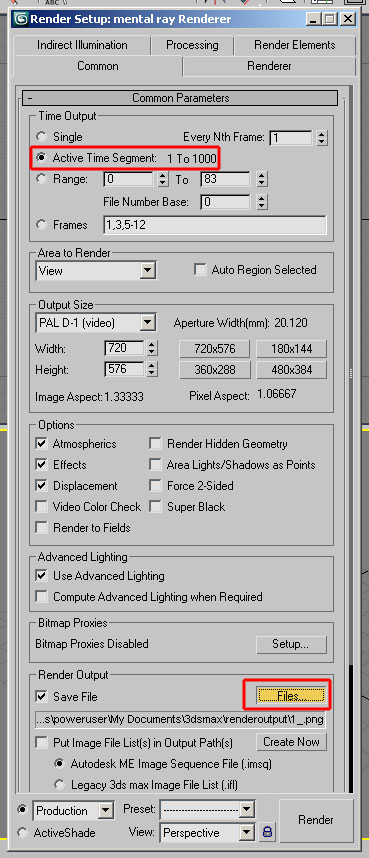Select Active Time Segment radio button
The height and width of the screenshot is (858, 369).
tap(41, 159)
